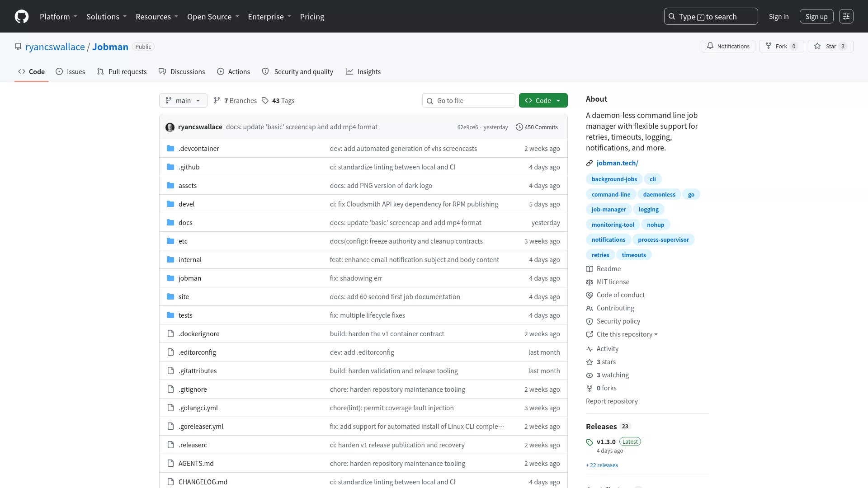Open the .github folder icon

170,167
